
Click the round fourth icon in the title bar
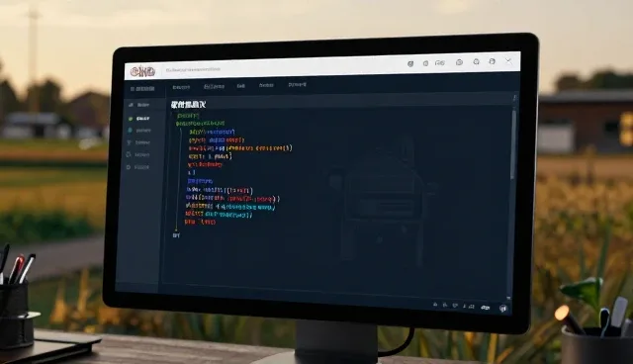[459, 62]
